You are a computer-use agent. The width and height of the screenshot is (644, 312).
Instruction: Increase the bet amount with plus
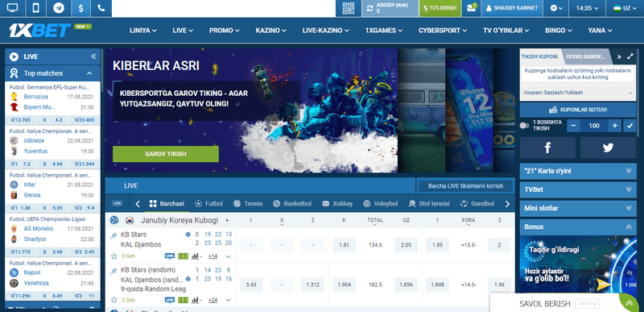click(x=614, y=126)
